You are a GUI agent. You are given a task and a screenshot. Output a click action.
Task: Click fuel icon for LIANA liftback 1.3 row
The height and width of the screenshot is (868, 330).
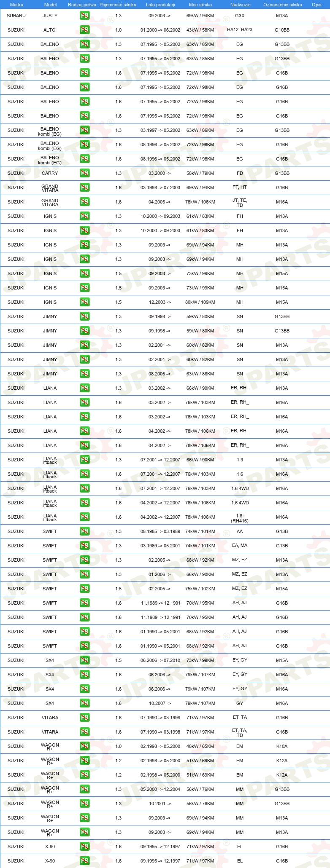click(x=84, y=460)
